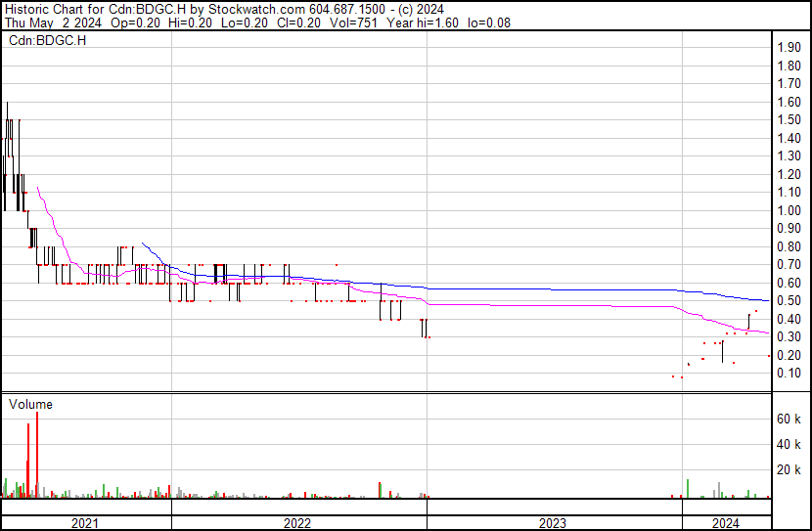Viewport: 812px width, 531px height.
Task: Click the left start of magenta average line
Action: (37, 187)
